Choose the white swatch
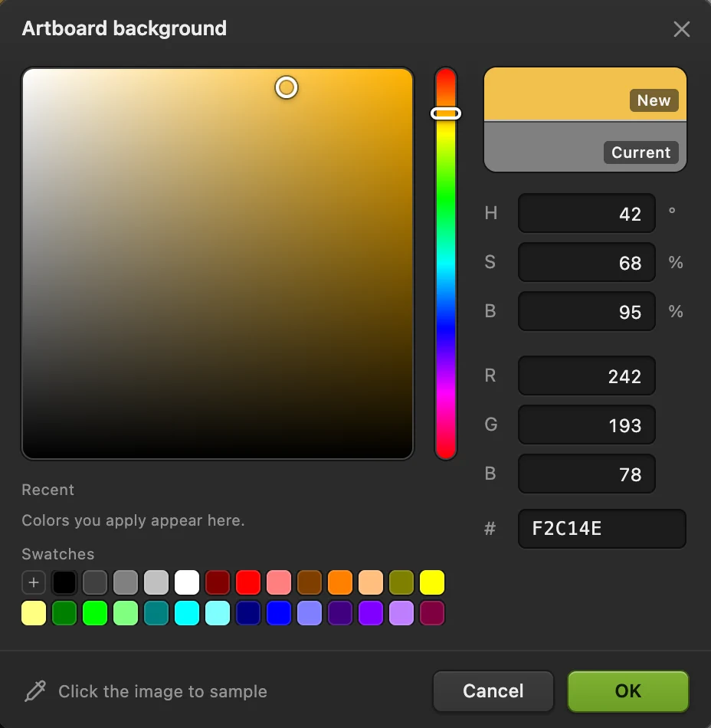 point(187,582)
